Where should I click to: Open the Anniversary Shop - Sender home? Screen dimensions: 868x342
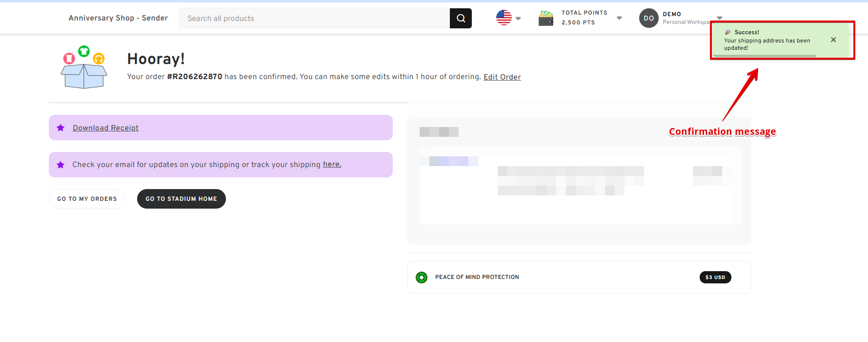click(118, 18)
